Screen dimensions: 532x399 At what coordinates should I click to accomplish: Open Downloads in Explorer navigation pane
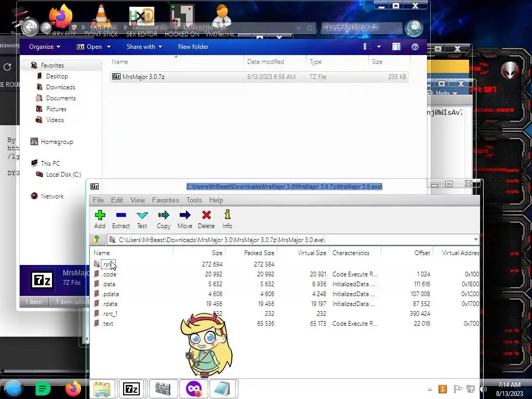[x=60, y=87]
